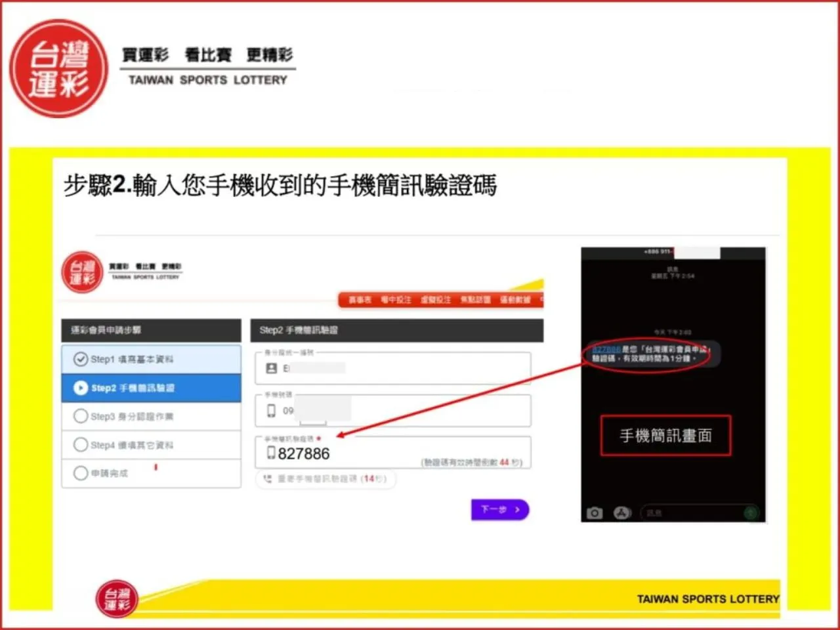Image resolution: width=840 pixels, height=630 pixels.
Task: Select the active Step2 手機簡訊驗證 step
Action: point(151,388)
